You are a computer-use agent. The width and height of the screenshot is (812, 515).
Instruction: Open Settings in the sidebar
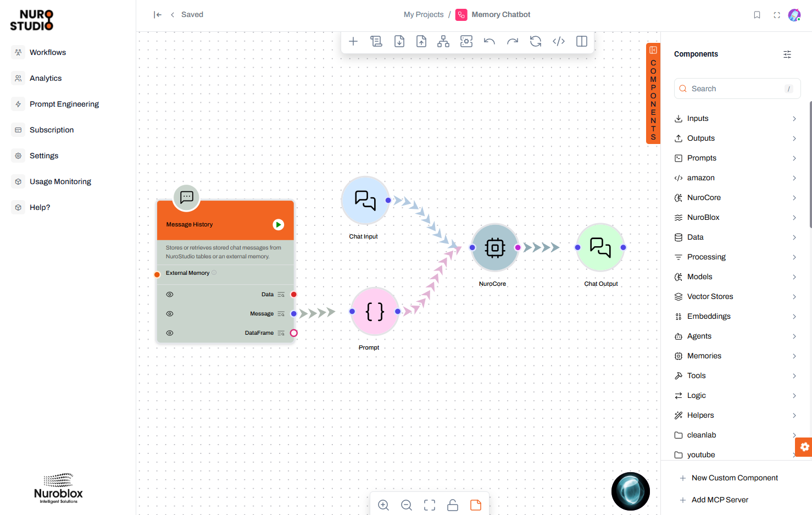pos(43,156)
